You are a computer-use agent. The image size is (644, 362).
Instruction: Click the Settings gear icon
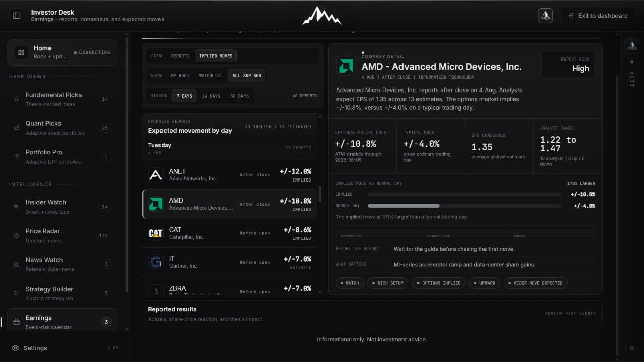(x=16, y=348)
